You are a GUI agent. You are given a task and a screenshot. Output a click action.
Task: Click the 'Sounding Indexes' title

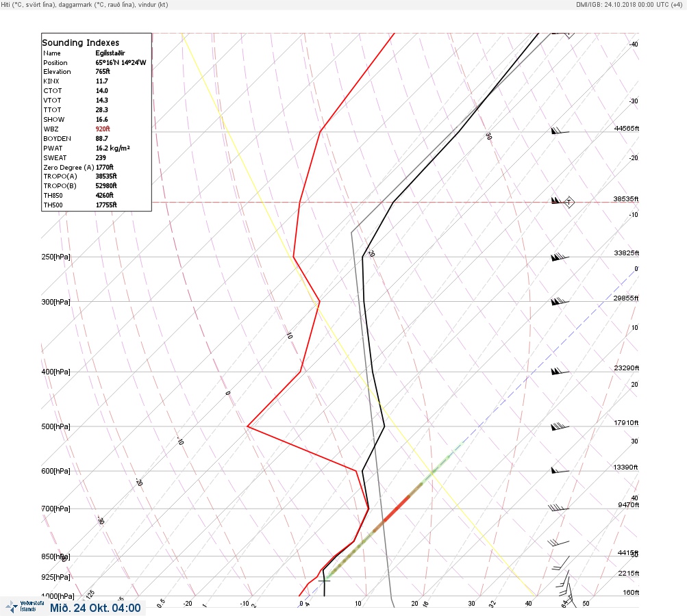[x=81, y=42]
